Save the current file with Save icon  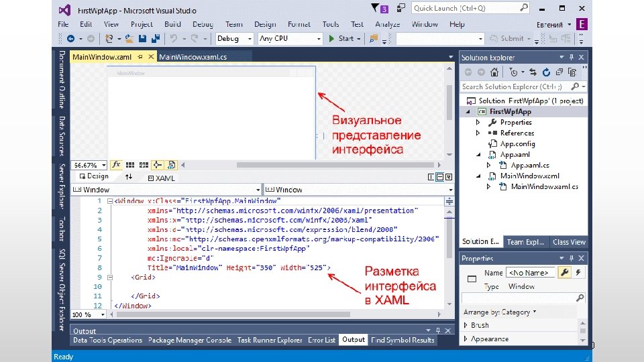(x=142, y=39)
